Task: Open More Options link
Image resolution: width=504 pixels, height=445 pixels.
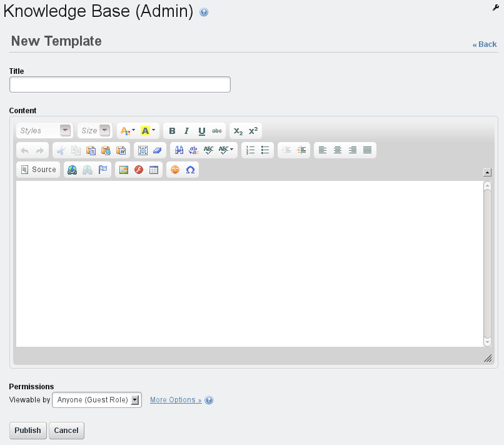Action: tap(176, 400)
